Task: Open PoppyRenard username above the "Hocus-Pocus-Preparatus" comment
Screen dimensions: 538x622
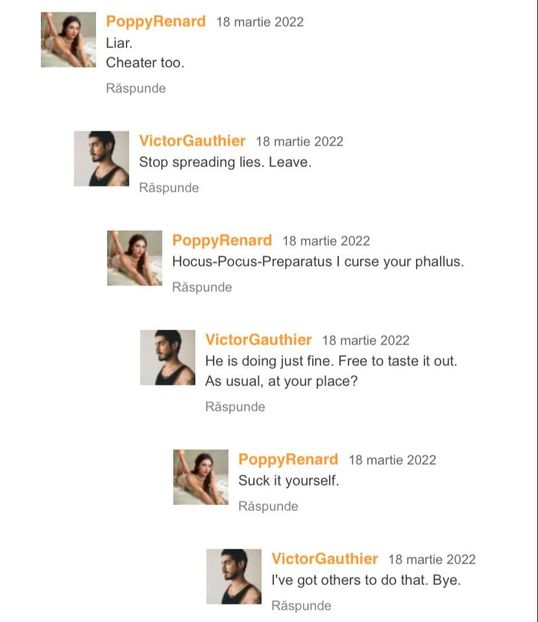Action: click(x=222, y=241)
